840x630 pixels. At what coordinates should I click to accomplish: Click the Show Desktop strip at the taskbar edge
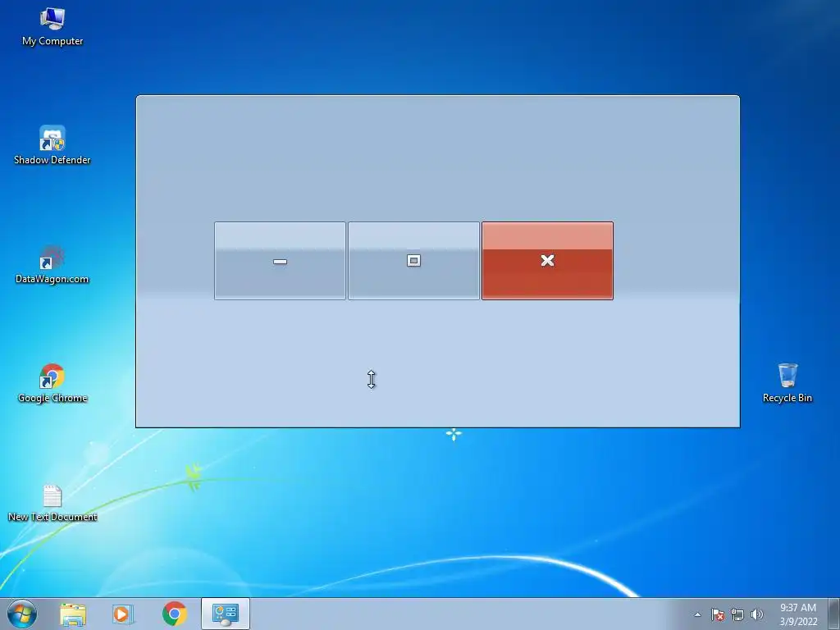[834, 614]
